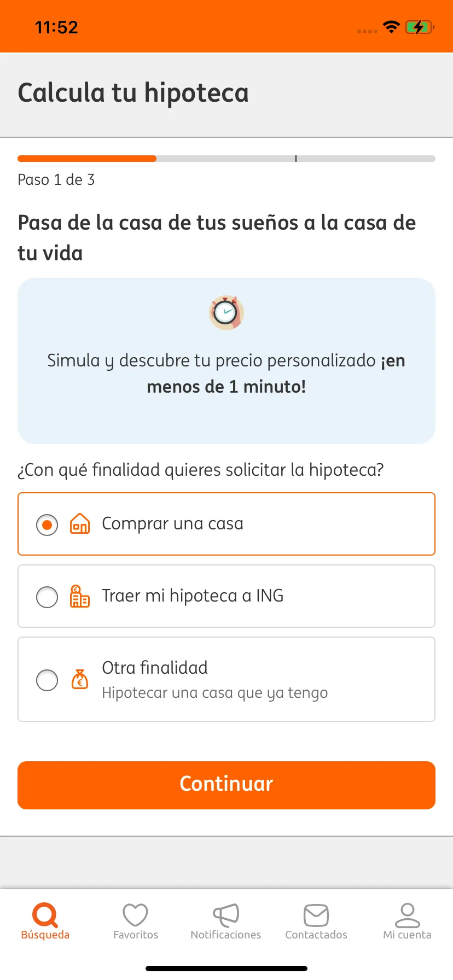Tap the stopwatch illustration in the blue banner
Screen dimensions: 453x980
[226, 313]
